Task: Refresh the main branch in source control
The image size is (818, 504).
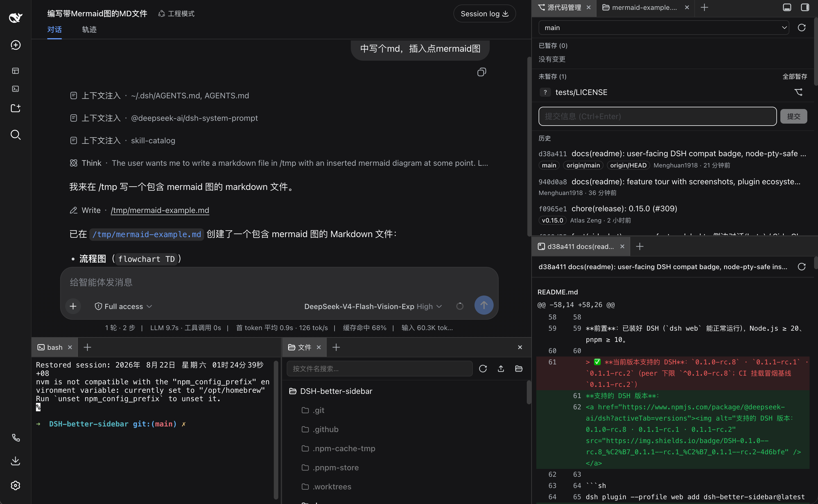Action: [x=802, y=28]
